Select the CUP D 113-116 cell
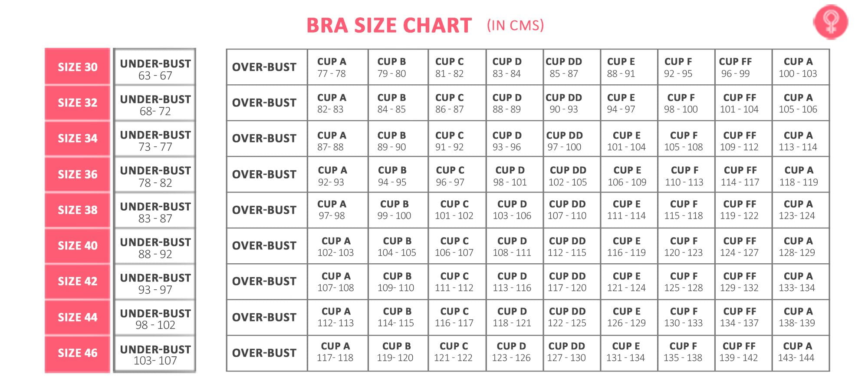Screen dimensions: 868x391 (x=512, y=282)
